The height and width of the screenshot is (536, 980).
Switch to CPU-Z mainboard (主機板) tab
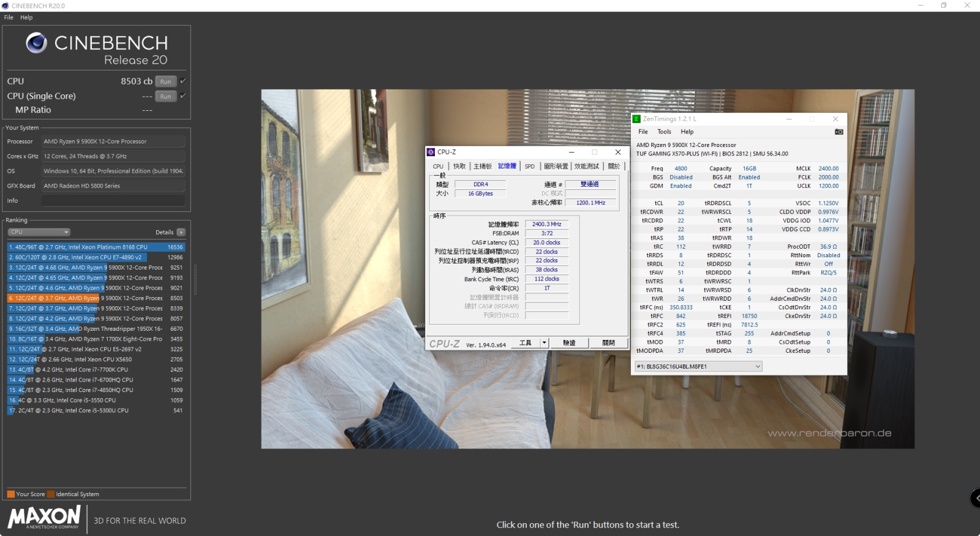point(483,166)
